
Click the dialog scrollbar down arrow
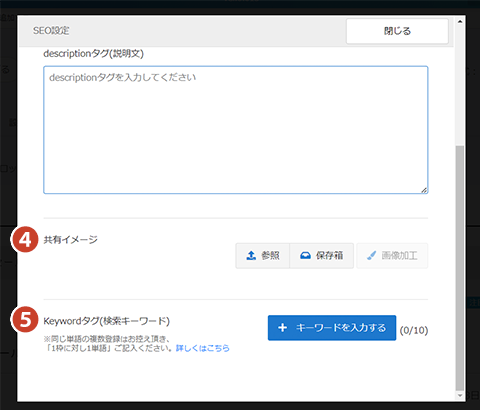coord(460,395)
